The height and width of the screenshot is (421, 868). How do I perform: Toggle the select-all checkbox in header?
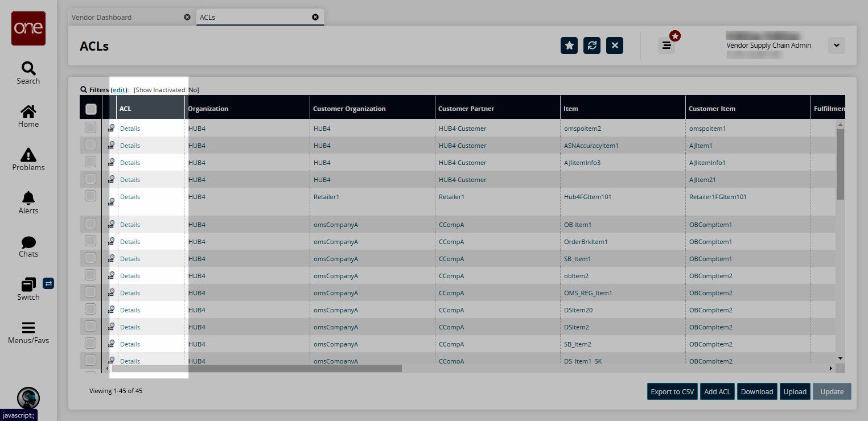[x=90, y=109]
